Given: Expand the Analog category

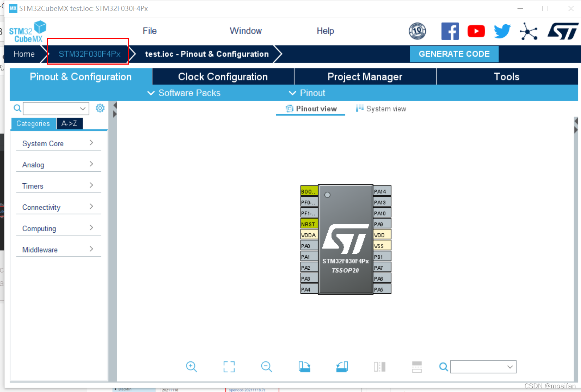Looking at the screenshot, I should [58, 164].
